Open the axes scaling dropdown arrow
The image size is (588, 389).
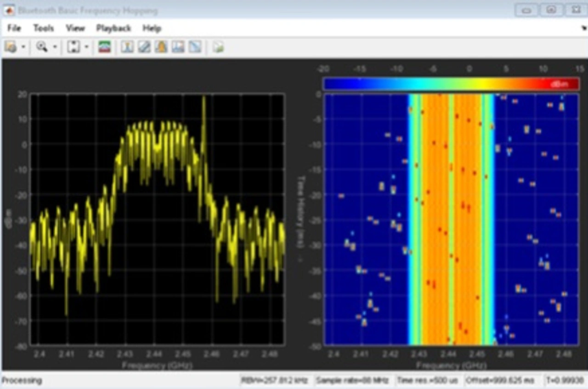coord(86,47)
